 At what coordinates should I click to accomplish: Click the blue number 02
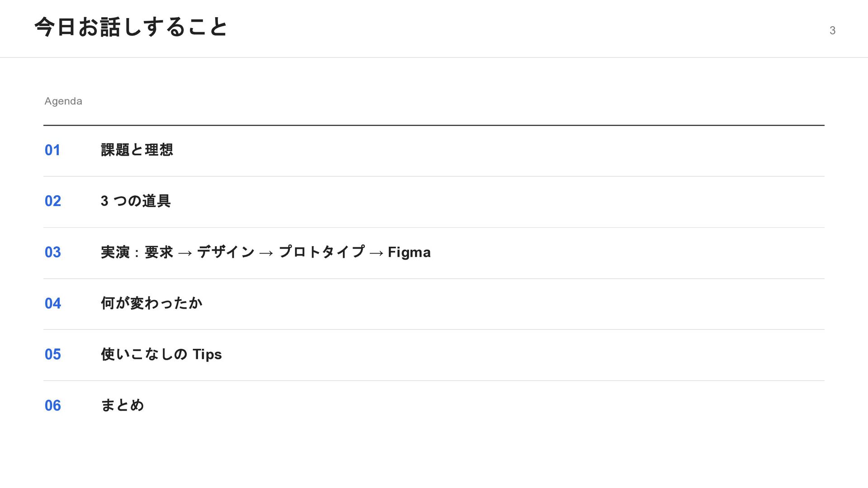tap(52, 201)
